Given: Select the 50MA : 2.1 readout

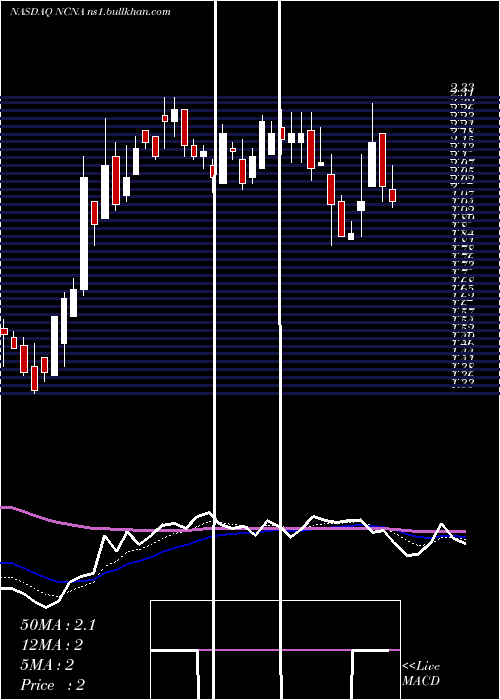Looking at the screenshot, I should 58,625.
